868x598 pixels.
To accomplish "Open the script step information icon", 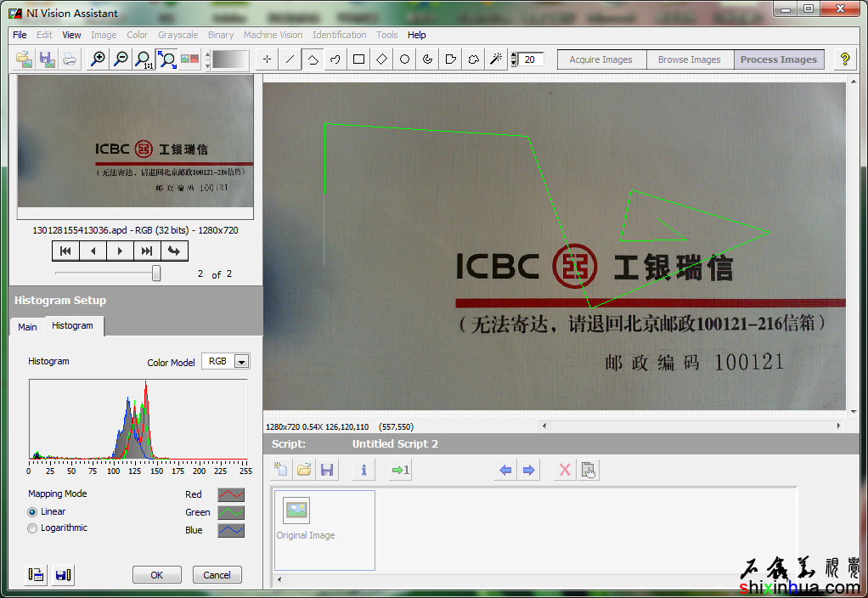I will coord(364,470).
